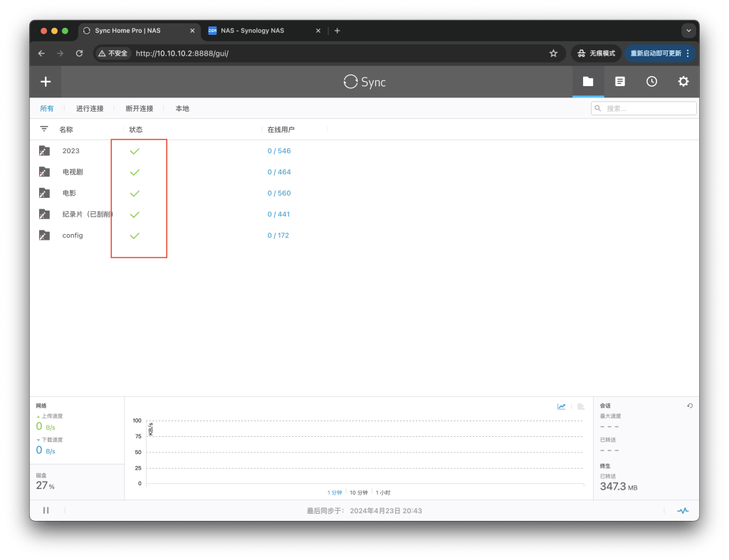The height and width of the screenshot is (560, 729).
Task: Click the folder icon for 电视剧
Action: pyautogui.click(x=44, y=172)
